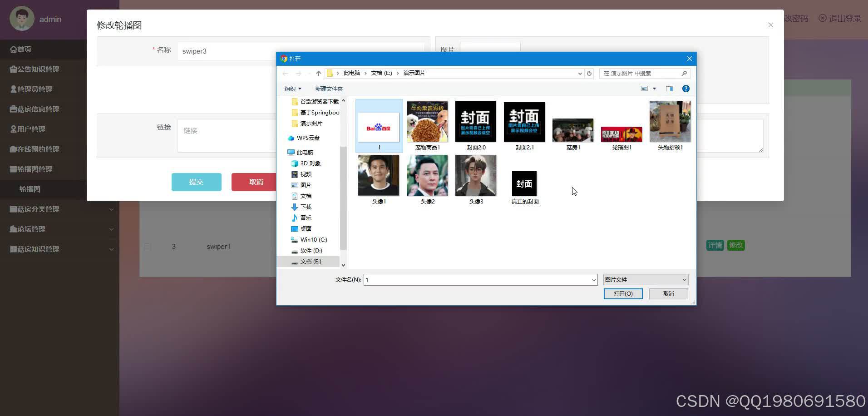This screenshot has height=416, width=868.
Task: Select WPS云盘 in the navigation tree
Action: [x=303, y=138]
